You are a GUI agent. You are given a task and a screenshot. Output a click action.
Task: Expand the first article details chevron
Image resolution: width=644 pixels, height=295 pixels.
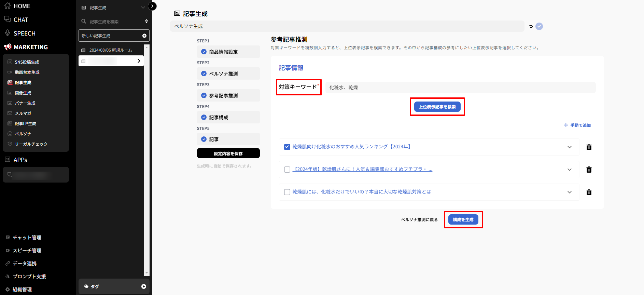click(569, 147)
